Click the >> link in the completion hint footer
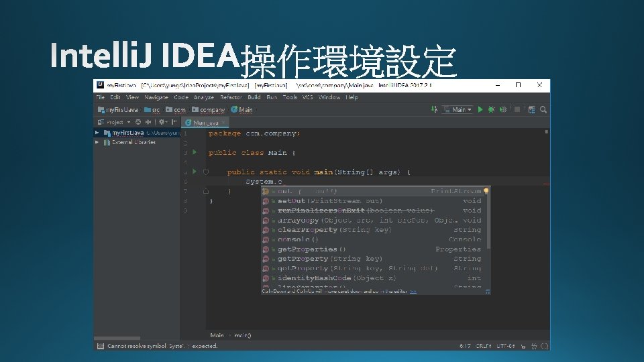The width and height of the screenshot is (644, 362). coord(413,292)
